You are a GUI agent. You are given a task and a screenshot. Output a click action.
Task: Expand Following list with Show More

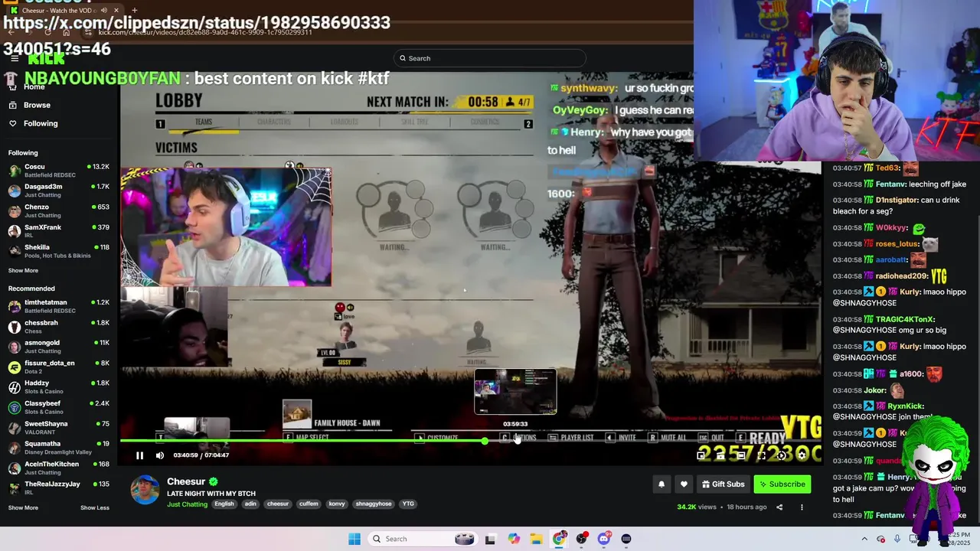(23, 270)
